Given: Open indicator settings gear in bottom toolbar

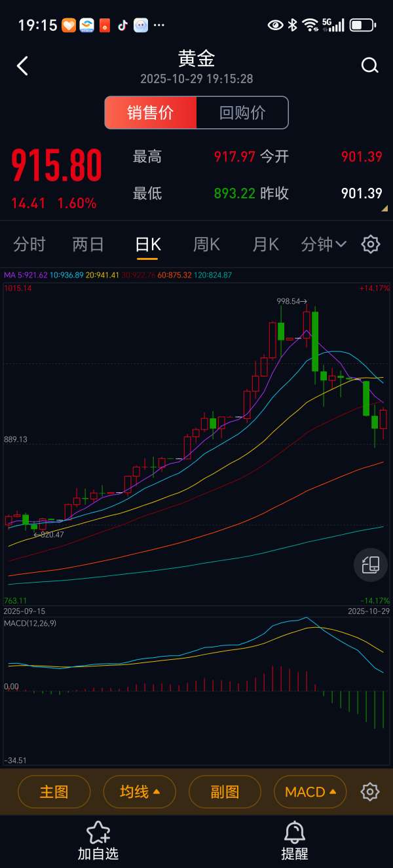Looking at the screenshot, I should click(x=370, y=791).
